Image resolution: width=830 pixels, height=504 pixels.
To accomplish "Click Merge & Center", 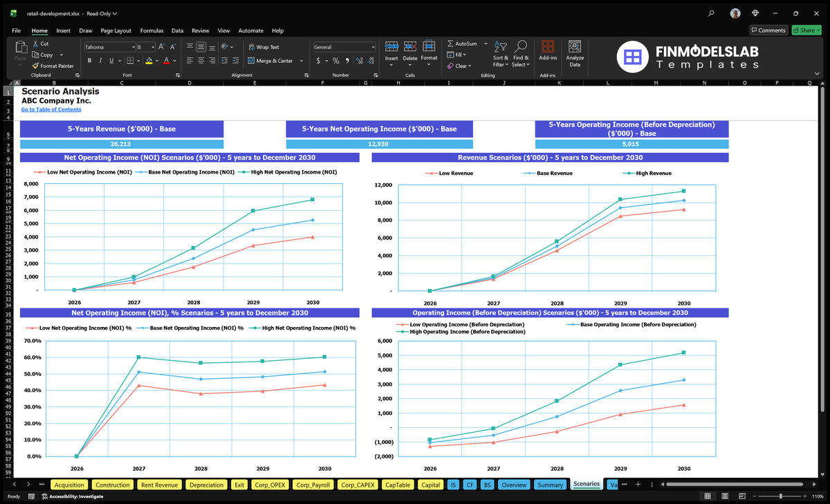I will click(x=270, y=61).
